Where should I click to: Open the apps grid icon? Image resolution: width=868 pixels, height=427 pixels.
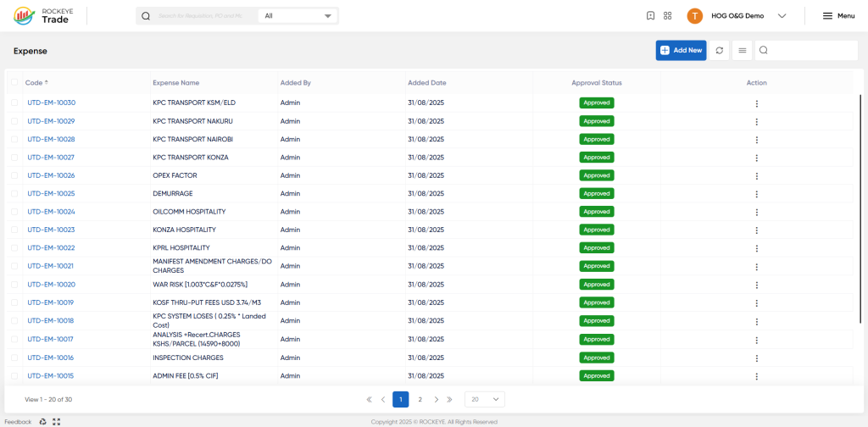tap(668, 16)
